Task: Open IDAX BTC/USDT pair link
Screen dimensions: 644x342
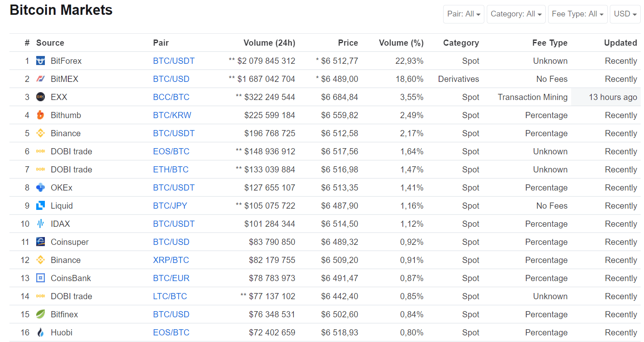Action: 174,224
